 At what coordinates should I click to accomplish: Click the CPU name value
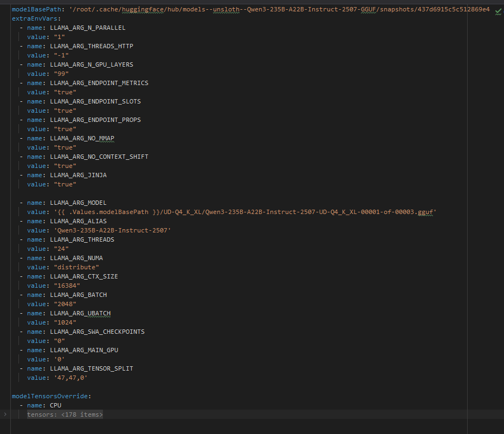(56, 405)
